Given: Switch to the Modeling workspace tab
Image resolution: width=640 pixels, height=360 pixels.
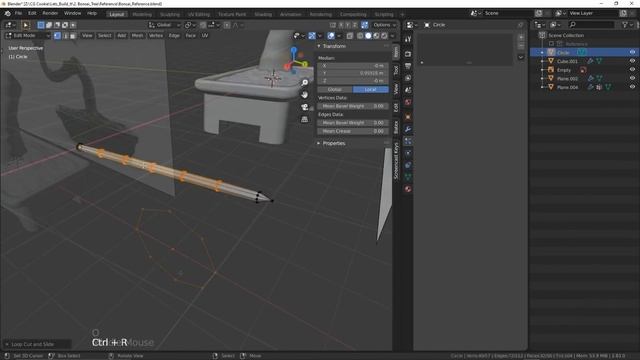Looking at the screenshot, I should point(142,14).
